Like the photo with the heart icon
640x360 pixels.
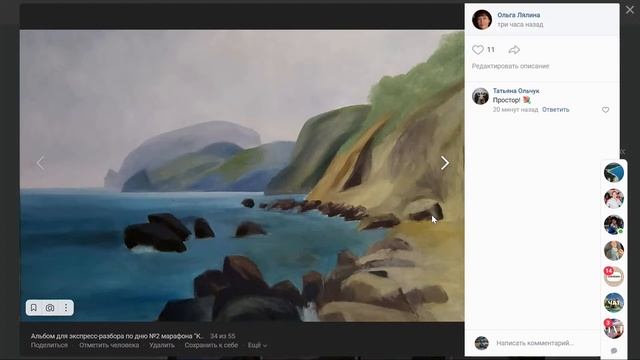pyautogui.click(x=478, y=50)
